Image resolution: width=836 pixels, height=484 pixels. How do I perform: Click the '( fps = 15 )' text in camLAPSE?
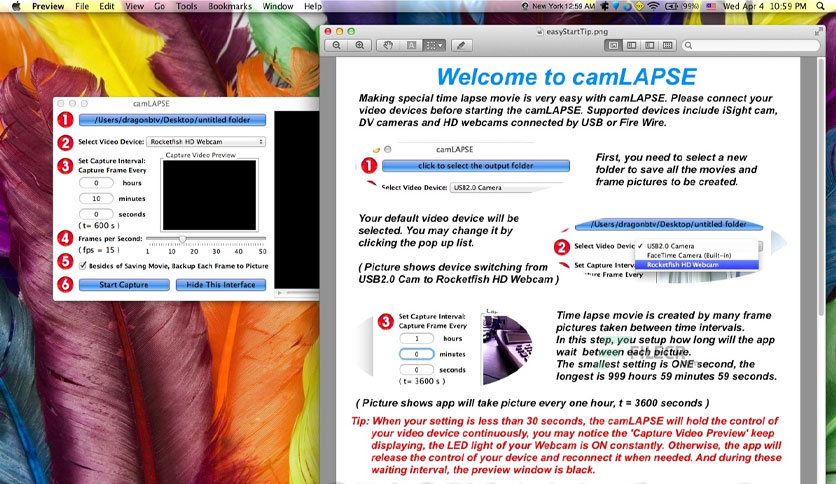[x=99, y=250]
